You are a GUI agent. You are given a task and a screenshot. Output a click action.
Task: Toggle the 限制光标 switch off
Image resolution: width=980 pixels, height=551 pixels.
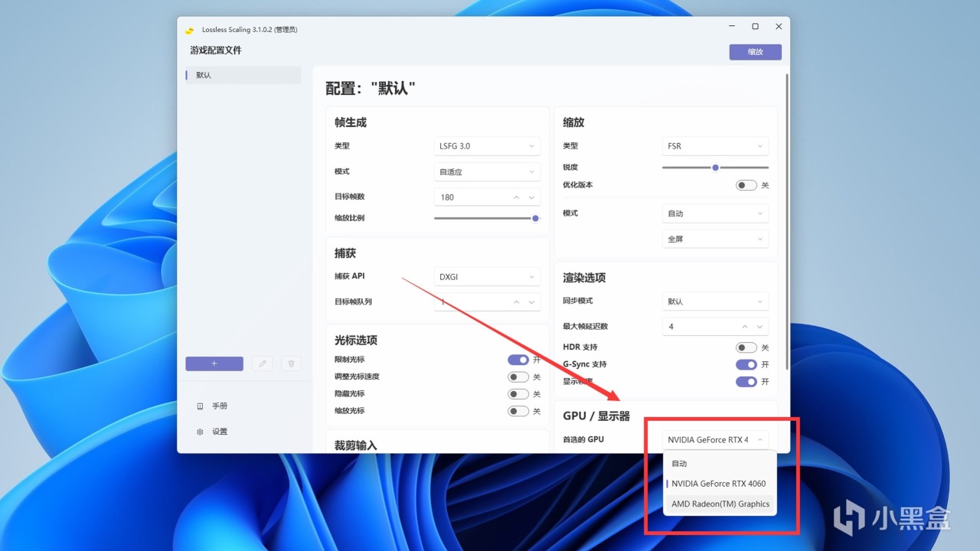tap(518, 360)
